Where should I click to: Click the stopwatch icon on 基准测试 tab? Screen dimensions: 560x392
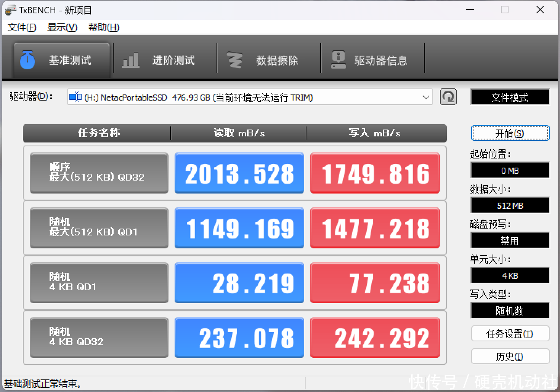coord(27,60)
